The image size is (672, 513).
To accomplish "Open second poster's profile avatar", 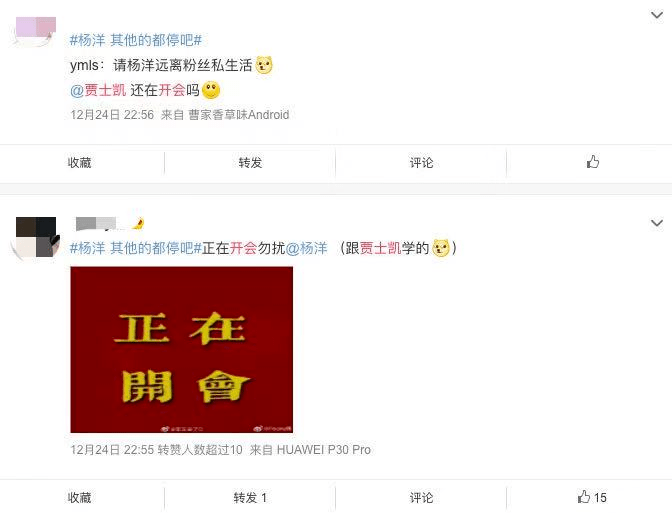I will pyautogui.click(x=36, y=237).
